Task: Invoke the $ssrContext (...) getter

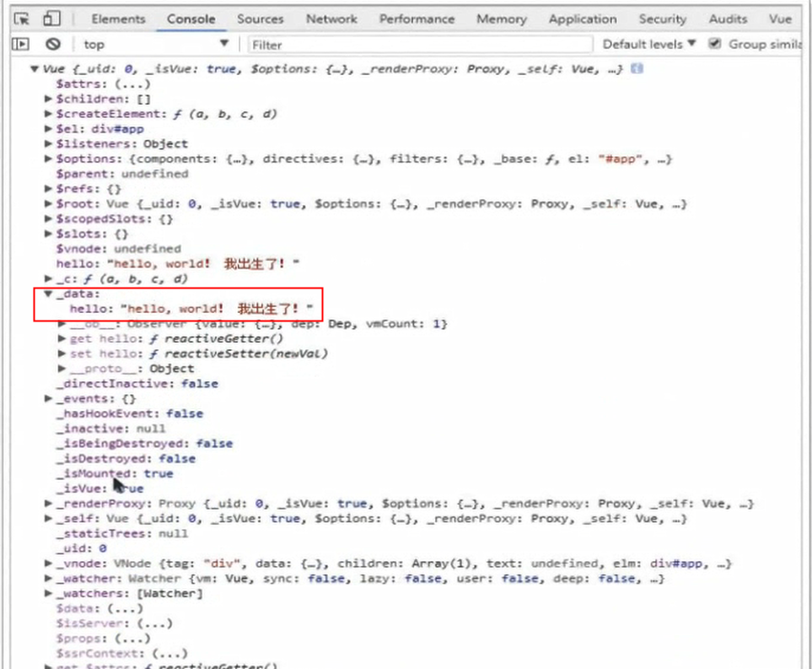Action: pyautogui.click(x=169, y=654)
